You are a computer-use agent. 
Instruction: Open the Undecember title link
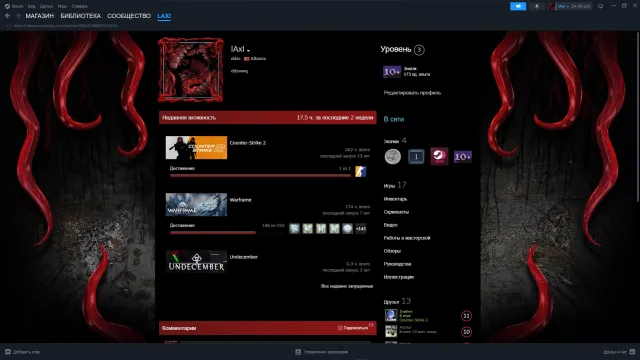(x=244, y=257)
